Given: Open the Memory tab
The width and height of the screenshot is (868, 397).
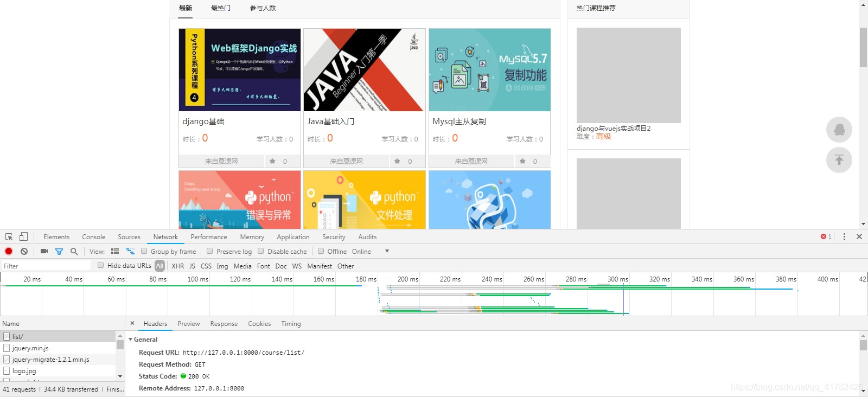Looking at the screenshot, I should 252,237.
